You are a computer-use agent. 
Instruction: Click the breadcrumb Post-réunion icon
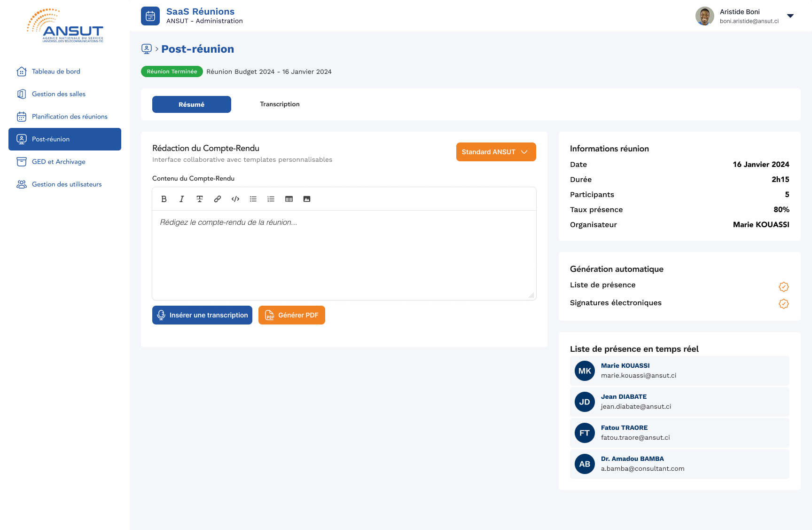pyautogui.click(x=147, y=49)
